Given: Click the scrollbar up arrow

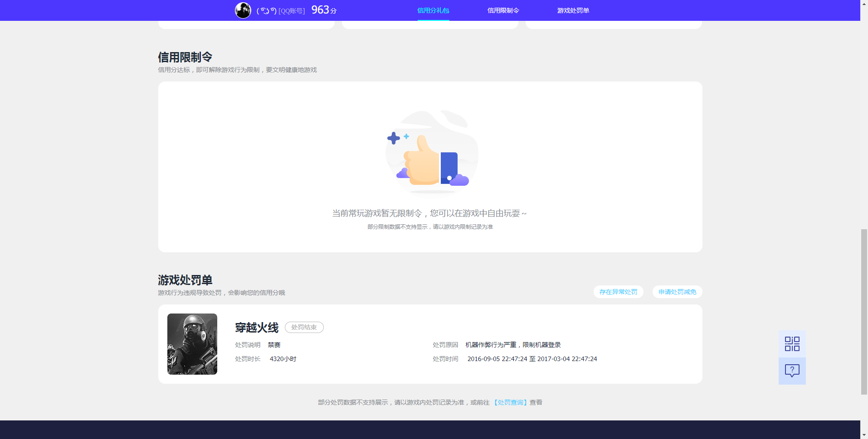Looking at the screenshot, I should click(864, 4).
